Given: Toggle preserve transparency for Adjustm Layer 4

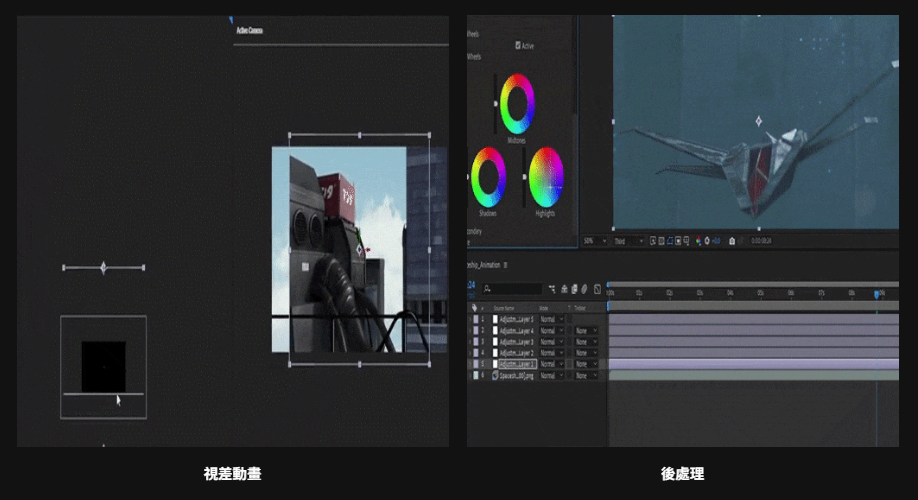Looking at the screenshot, I should point(569,330).
